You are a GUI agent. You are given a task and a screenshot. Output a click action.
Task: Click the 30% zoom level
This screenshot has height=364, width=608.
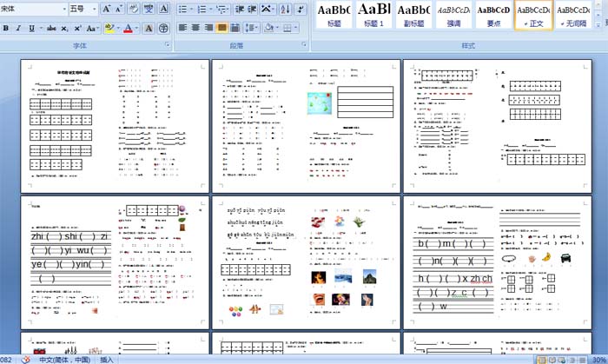(599, 361)
